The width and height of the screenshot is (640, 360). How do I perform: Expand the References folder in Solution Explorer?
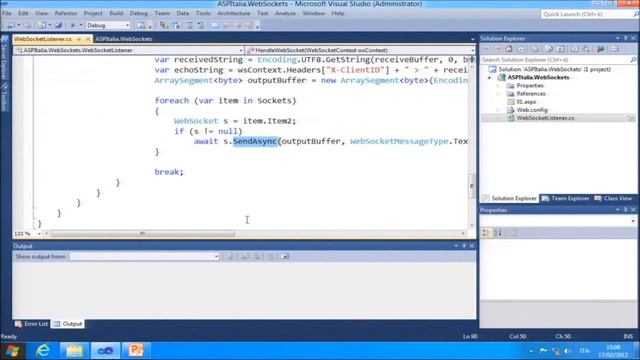[x=498, y=94]
